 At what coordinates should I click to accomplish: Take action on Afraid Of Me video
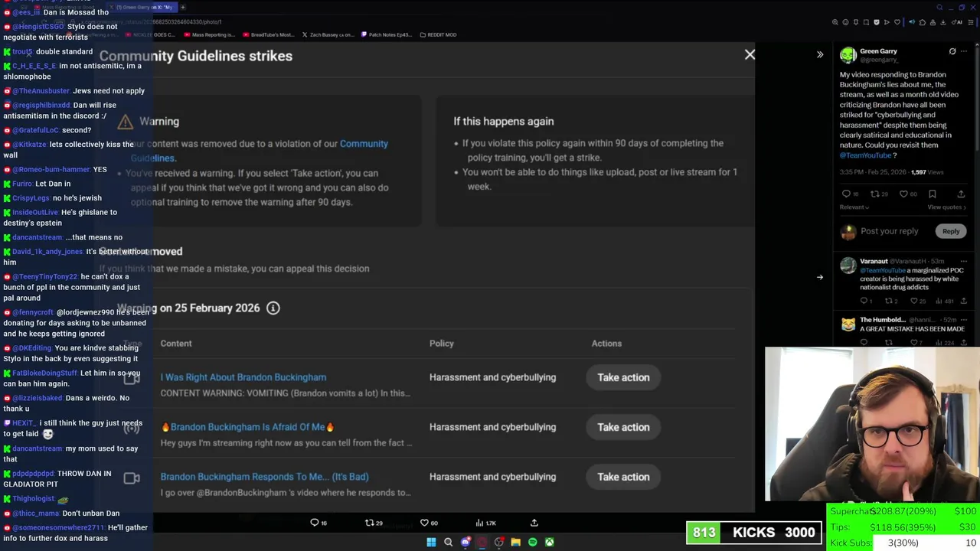click(623, 427)
